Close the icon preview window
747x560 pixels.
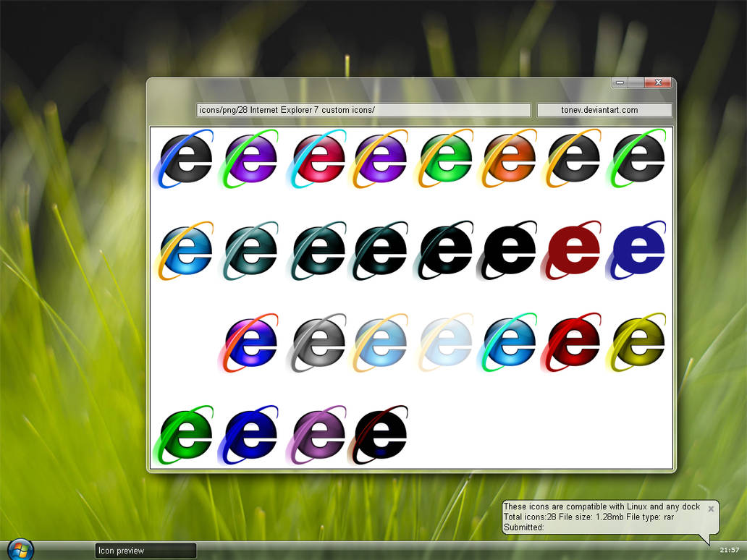(x=658, y=82)
